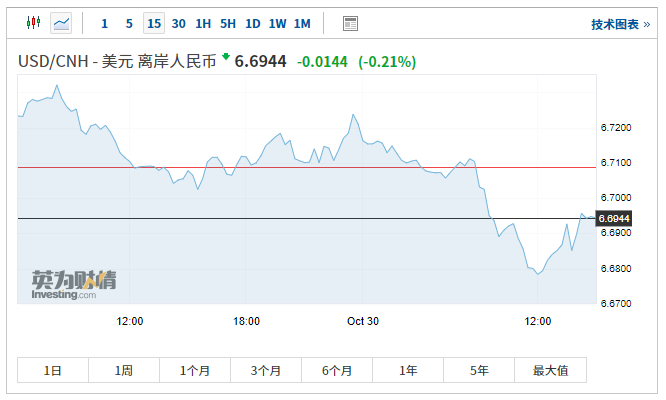Switch to 30 minute interval
The width and height of the screenshot is (666, 400).
178,23
